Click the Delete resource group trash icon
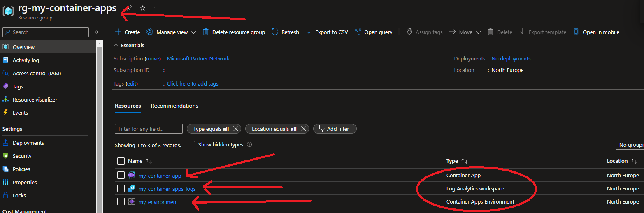Image resolution: width=644 pixels, height=213 pixels. (x=206, y=32)
